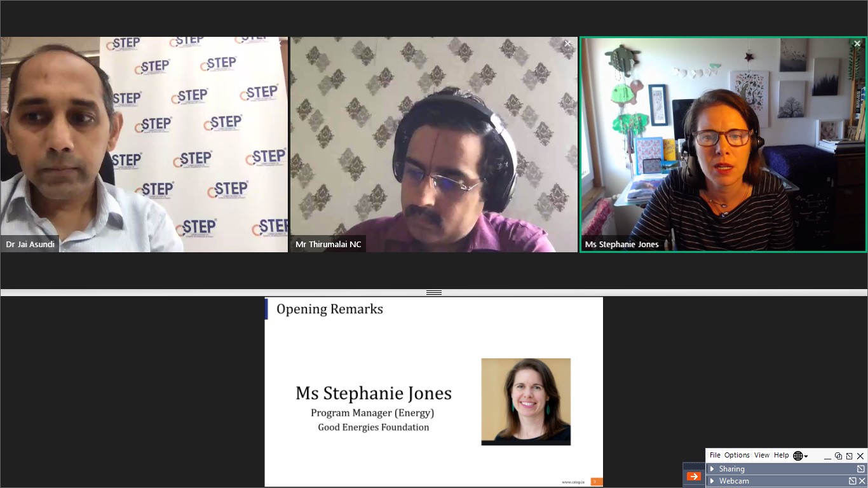Open the globe language selector
The width and height of the screenshot is (868, 488).
800,456
